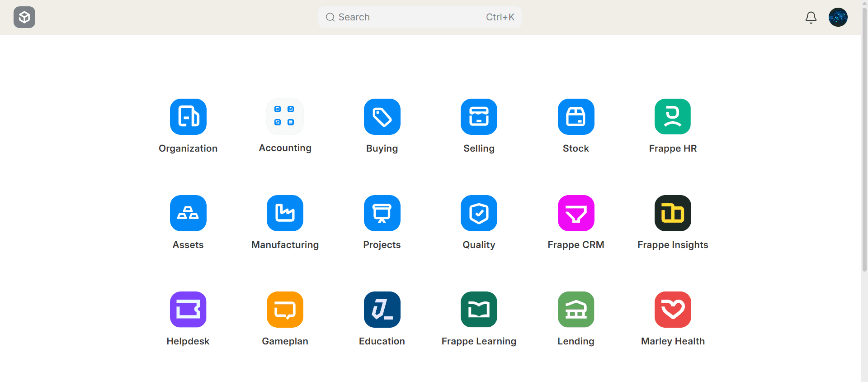Open Marley Health
Viewport: 868px width, 382px height.
click(x=673, y=310)
